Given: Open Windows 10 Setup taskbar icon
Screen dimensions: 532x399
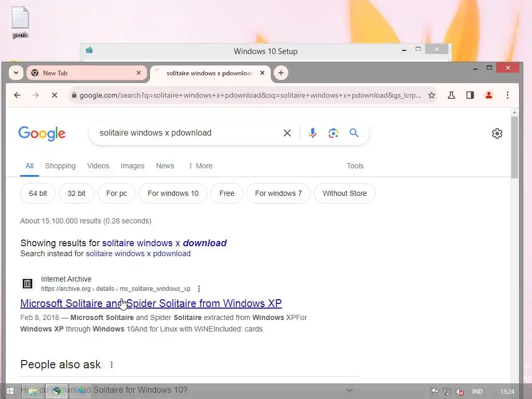Looking at the screenshot, I should [81, 391].
